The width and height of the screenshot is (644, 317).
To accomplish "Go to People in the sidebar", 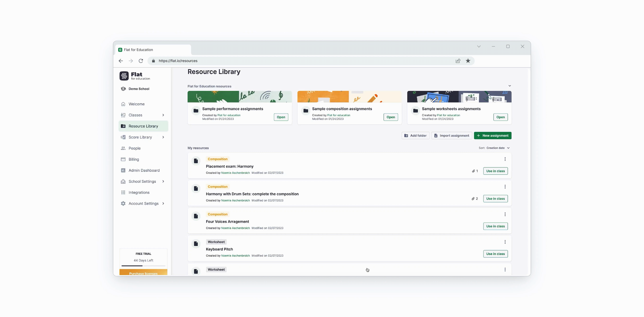I will click(143, 148).
